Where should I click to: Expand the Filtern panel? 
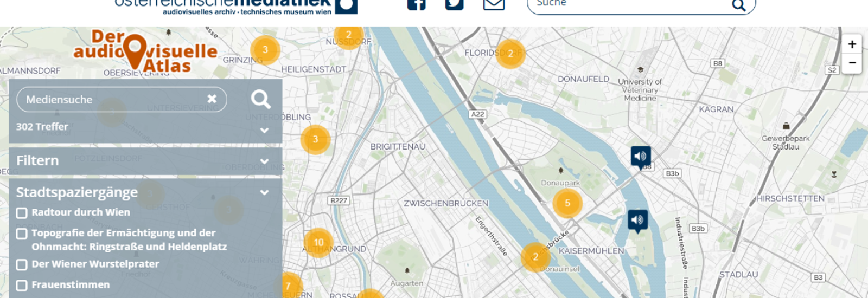pyautogui.click(x=264, y=161)
